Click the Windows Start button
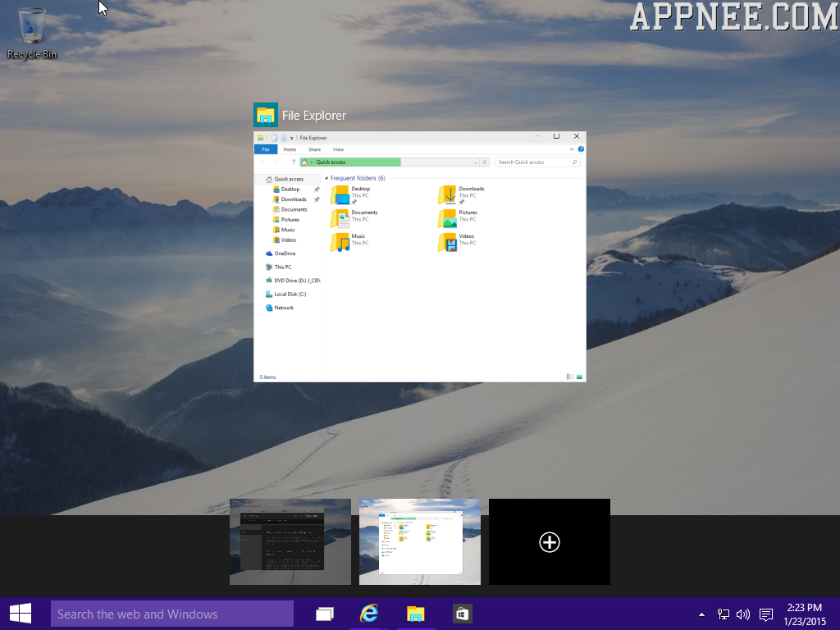840x630 pixels. tap(21, 614)
